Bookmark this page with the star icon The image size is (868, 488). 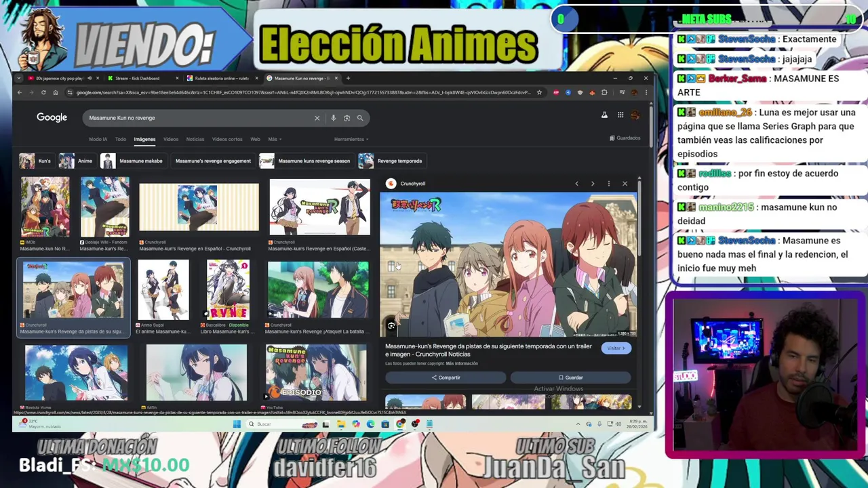pos(539,92)
